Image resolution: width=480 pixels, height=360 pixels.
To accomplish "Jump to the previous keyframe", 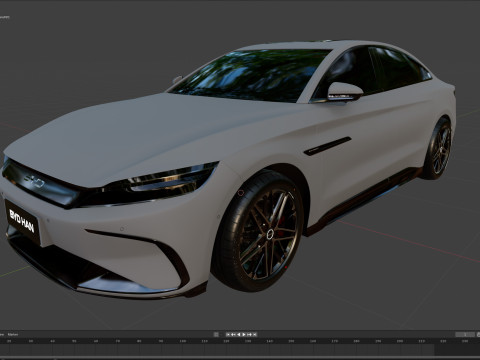I will [x=233, y=334].
